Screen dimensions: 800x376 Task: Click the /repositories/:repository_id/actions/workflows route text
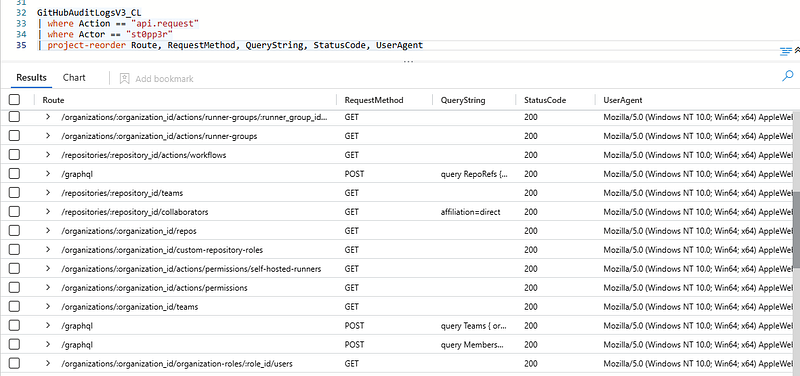(144, 155)
